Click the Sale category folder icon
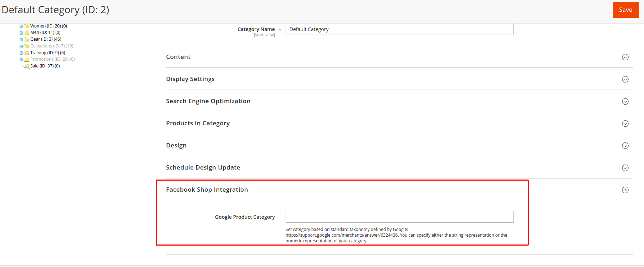 click(x=26, y=66)
